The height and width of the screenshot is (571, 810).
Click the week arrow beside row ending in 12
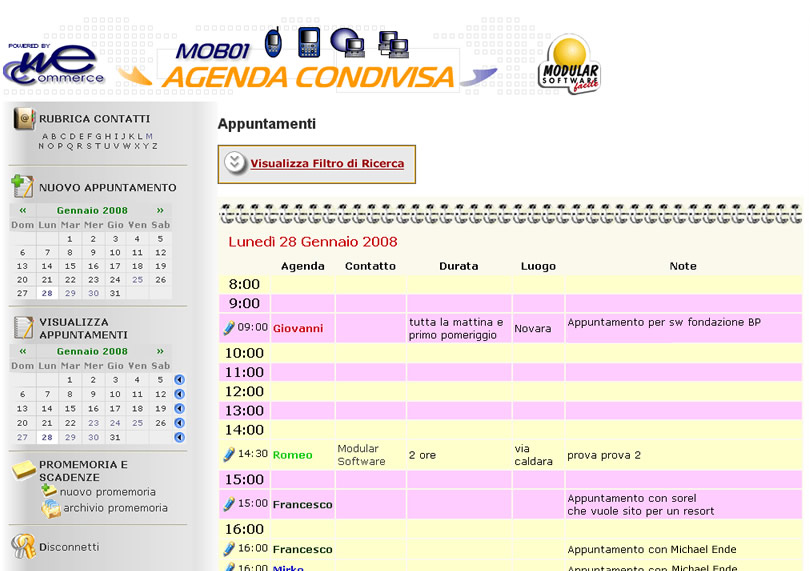point(179,394)
